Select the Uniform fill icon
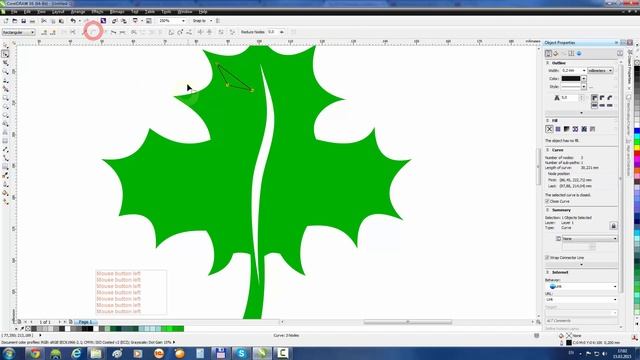 pos(558,129)
